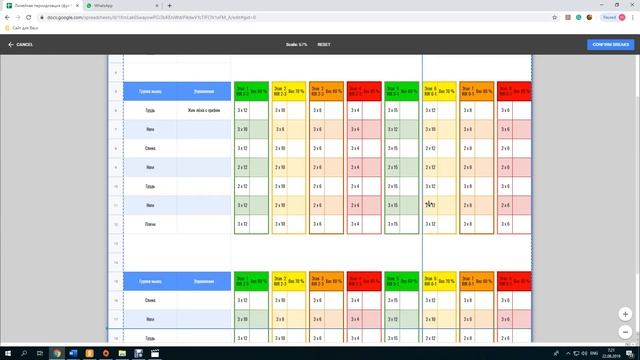Open the clapperboard video app on taskbar
This screenshot has height=360, width=640.
click(155, 353)
